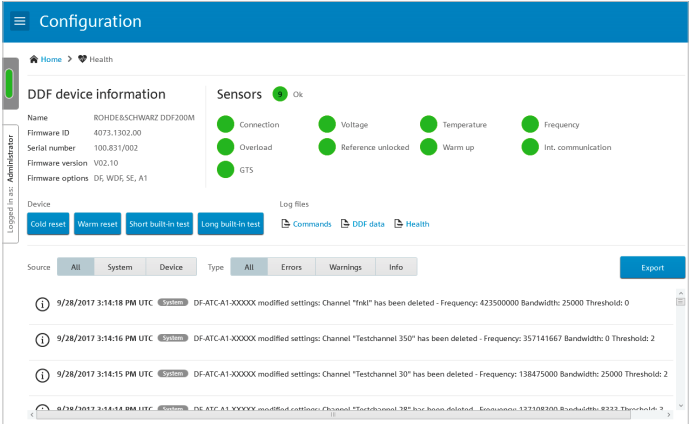Filter source by Device

coord(171,267)
